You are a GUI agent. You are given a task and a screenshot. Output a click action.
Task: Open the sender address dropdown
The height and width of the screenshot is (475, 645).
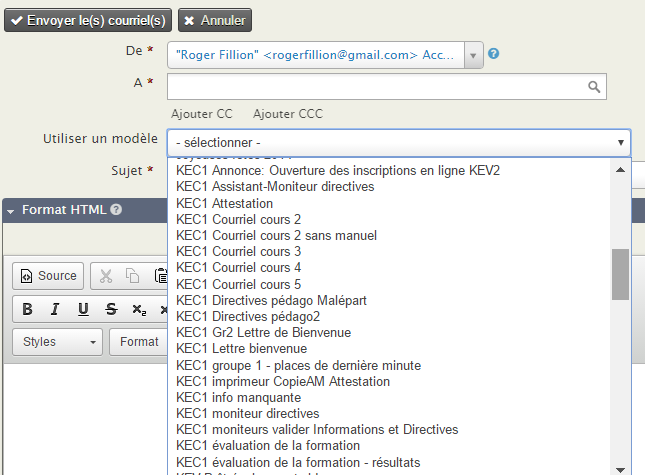[473, 55]
